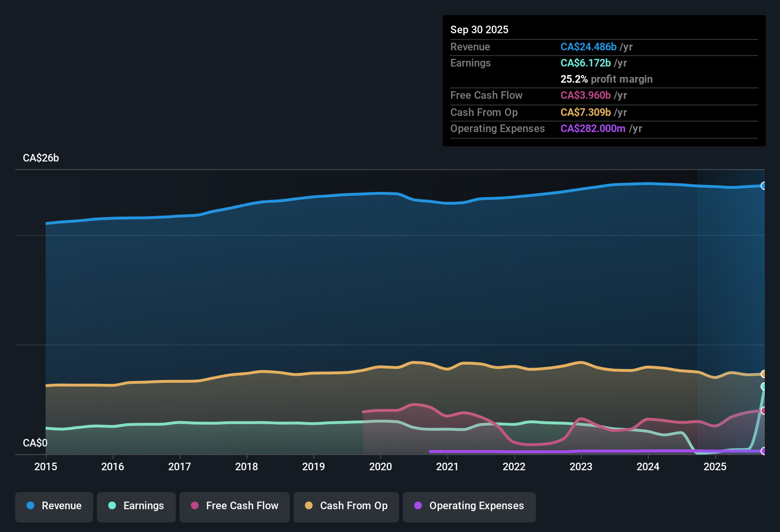
Task: Click the Earnings endpoint marker on the chart
Action: 763,386
